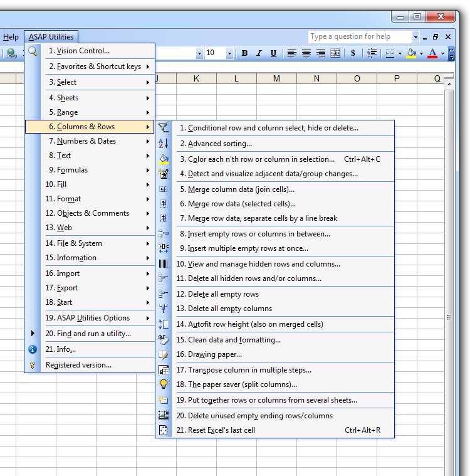Screen dimensions: 470x476
Task: Open the Help menu
Action: (11, 37)
